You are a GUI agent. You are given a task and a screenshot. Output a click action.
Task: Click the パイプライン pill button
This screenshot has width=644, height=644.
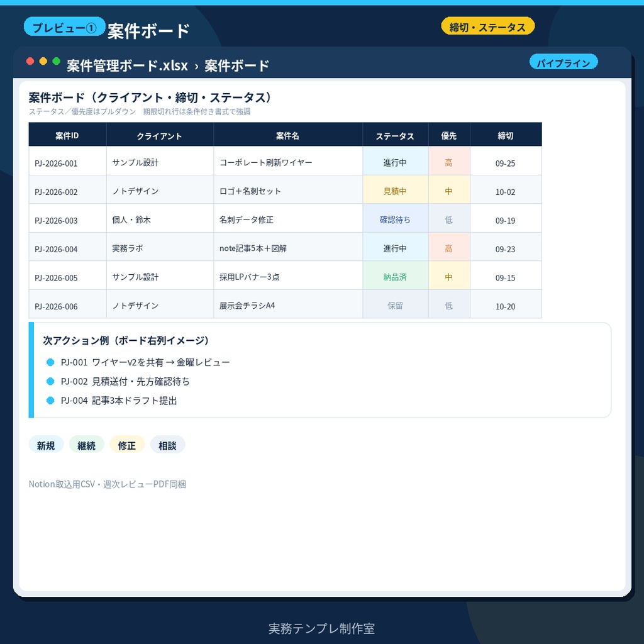tap(563, 62)
